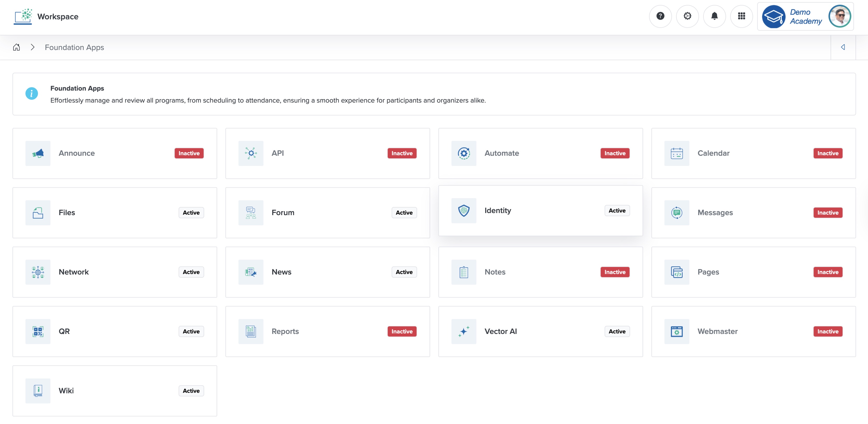
Task: Select the API app icon
Action: (x=250, y=153)
